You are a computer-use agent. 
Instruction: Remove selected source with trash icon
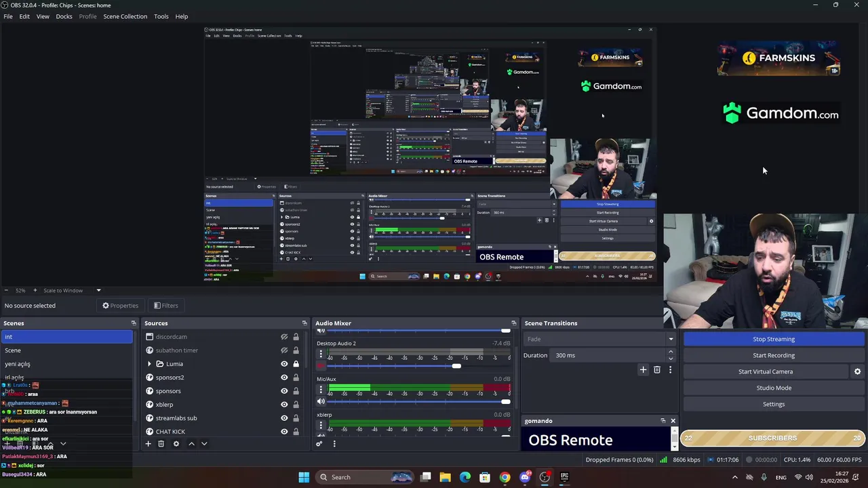[161, 444]
